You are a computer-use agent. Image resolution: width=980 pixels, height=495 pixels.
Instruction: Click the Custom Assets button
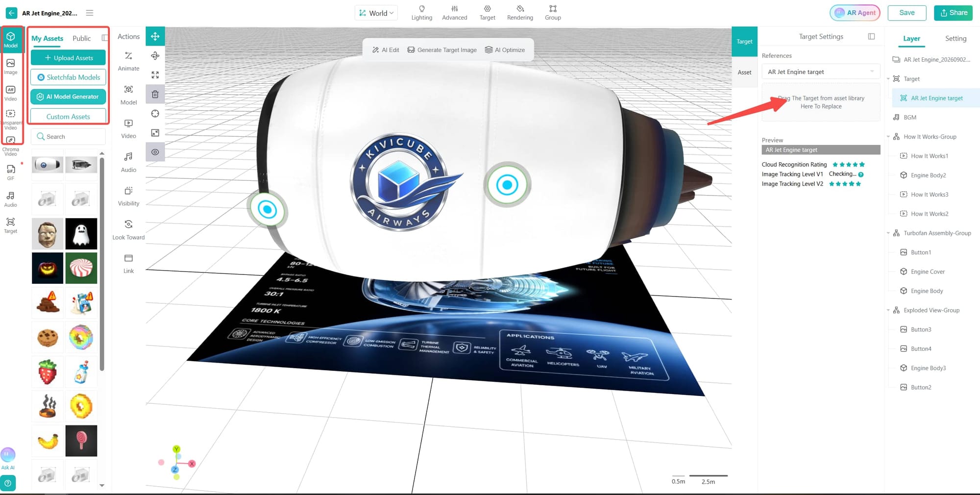tap(68, 117)
